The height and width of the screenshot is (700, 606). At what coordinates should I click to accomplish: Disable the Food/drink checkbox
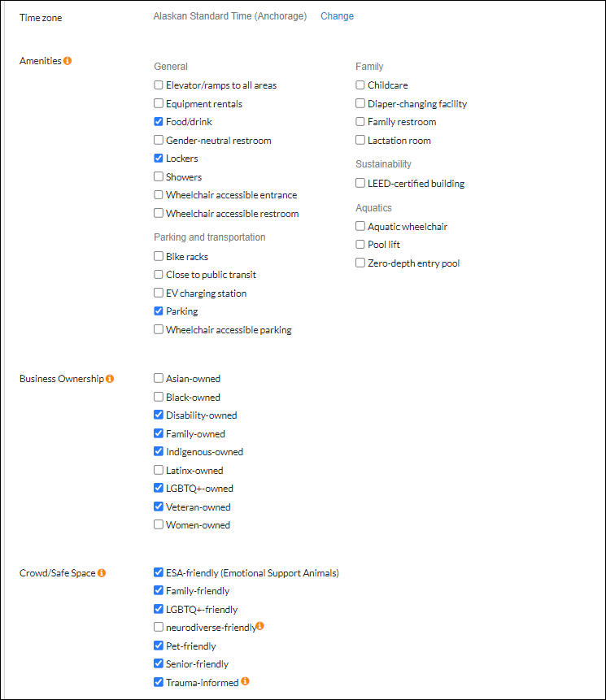tap(158, 121)
